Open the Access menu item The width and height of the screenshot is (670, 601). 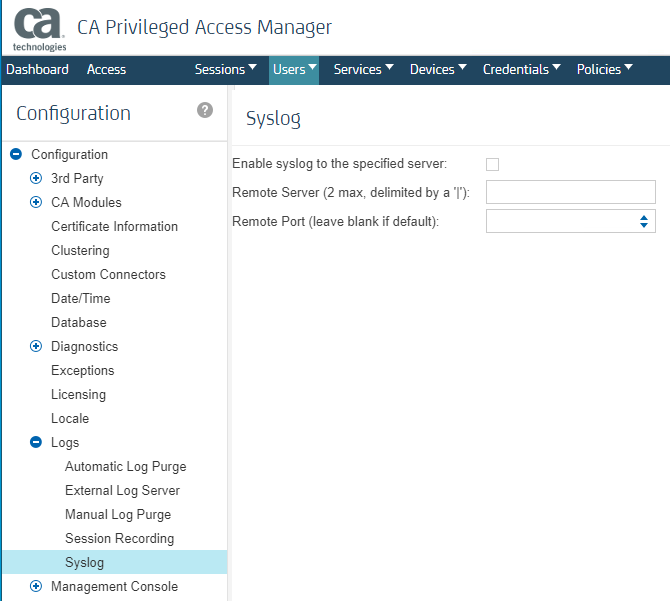click(x=106, y=69)
